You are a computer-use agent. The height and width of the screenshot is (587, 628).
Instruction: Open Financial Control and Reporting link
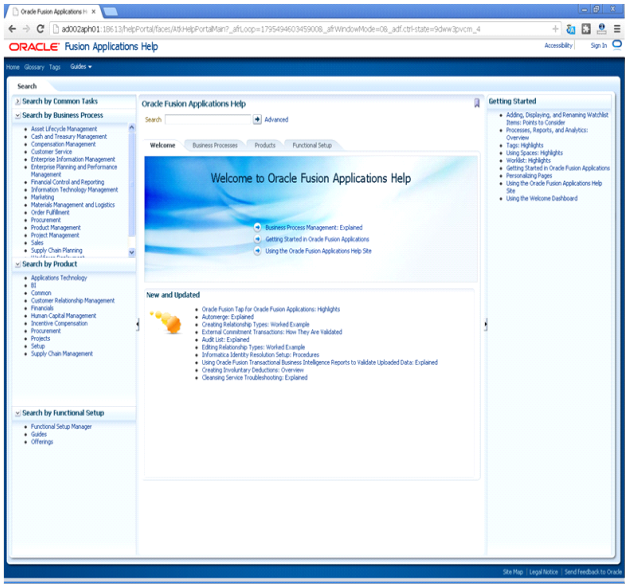coord(67,182)
